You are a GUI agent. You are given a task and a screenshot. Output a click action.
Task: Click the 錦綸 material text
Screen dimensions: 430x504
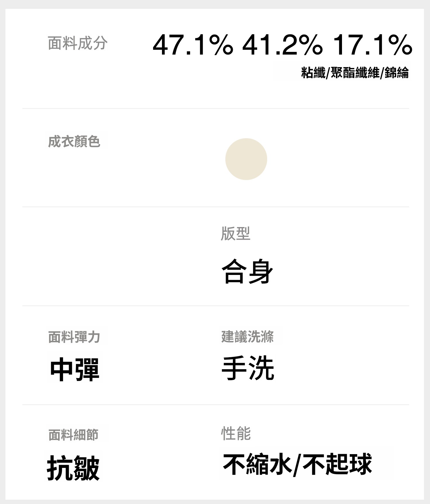[x=396, y=73]
